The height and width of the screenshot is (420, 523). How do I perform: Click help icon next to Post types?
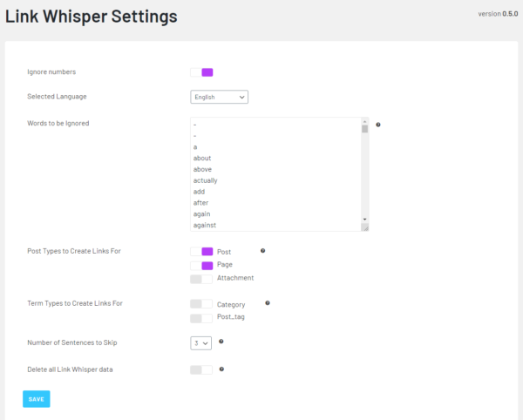tap(262, 251)
